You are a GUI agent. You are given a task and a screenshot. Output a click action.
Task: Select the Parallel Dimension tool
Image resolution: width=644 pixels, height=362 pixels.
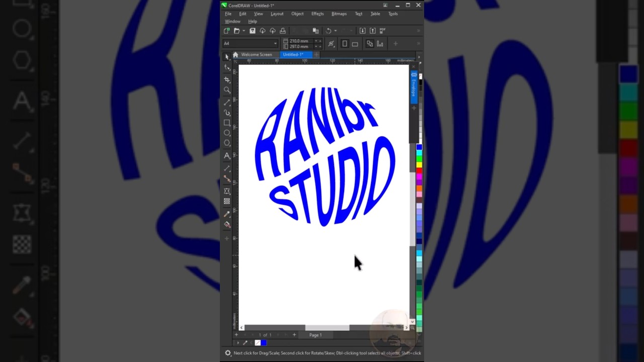[x=227, y=168]
